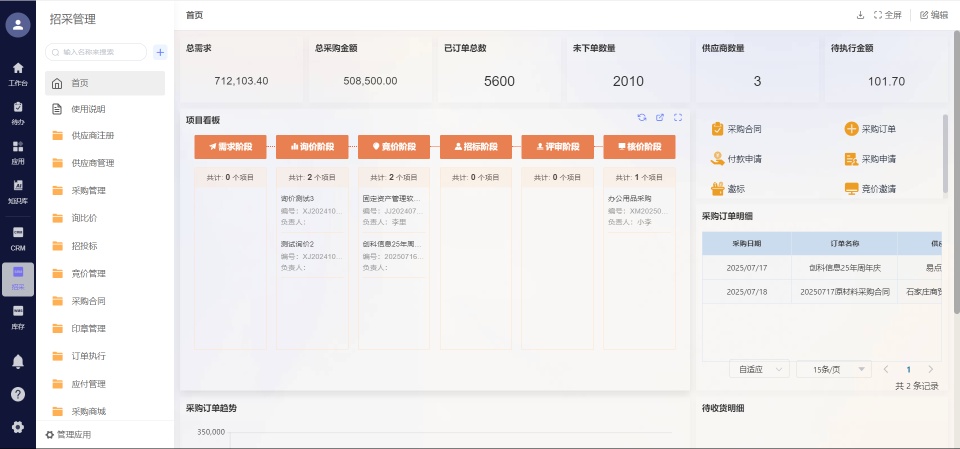
Task: Click the 询价阶段 stage button
Action: (312, 147)
